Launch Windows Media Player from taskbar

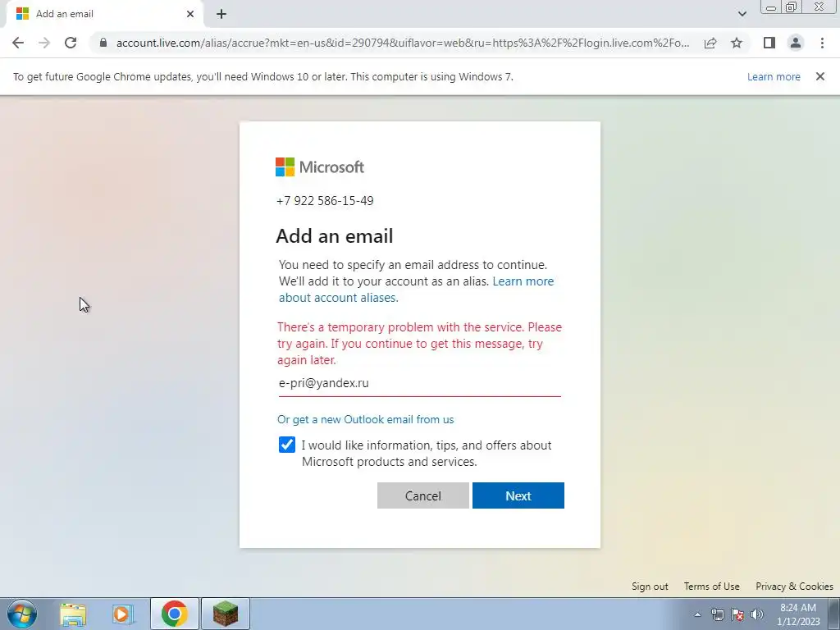[123, 614]
